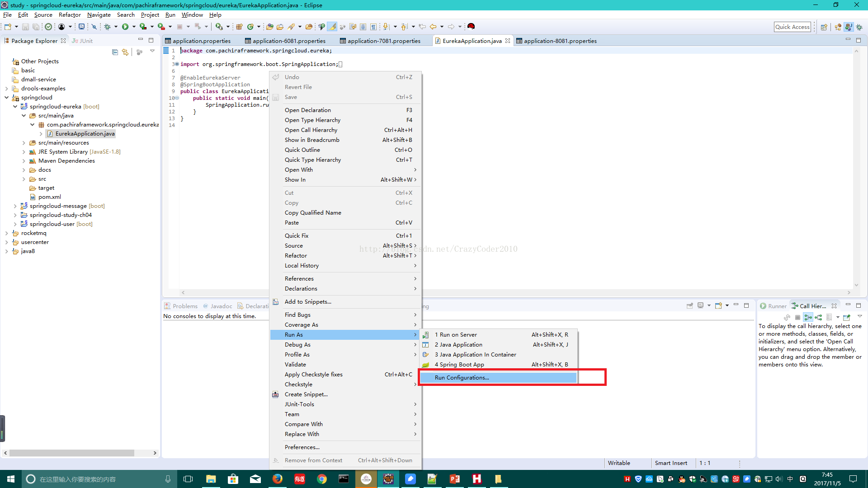
Task: Click the Open Perspective icon
Action: click(824, 27)
